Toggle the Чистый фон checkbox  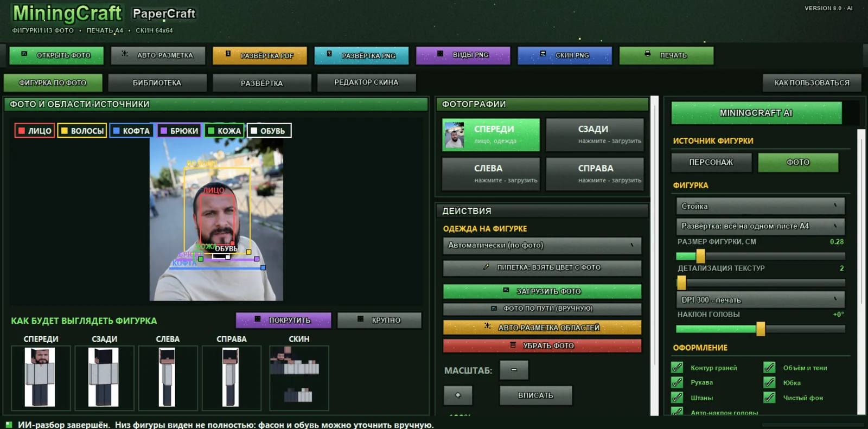coord(769,398)
